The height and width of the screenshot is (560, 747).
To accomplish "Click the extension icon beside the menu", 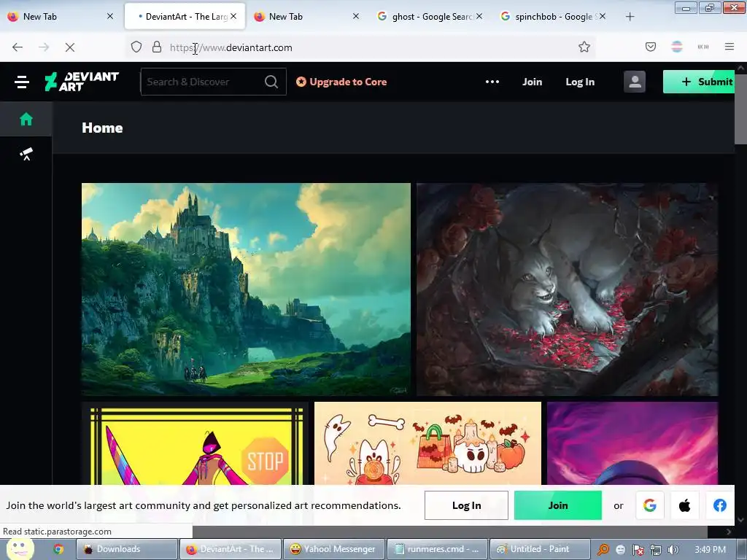I will point(703,47).
